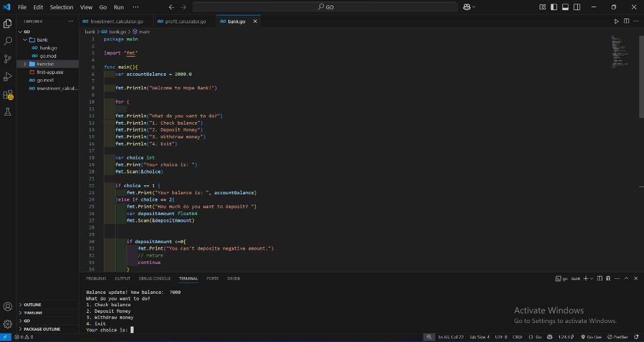Change UTF-8 encoding
Viewport: 644px width, 342px height.
501,337
